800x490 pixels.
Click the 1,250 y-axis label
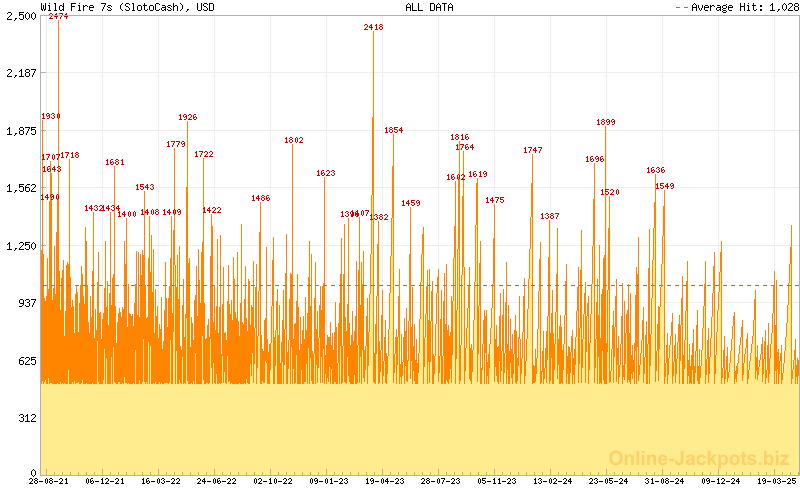20,245
